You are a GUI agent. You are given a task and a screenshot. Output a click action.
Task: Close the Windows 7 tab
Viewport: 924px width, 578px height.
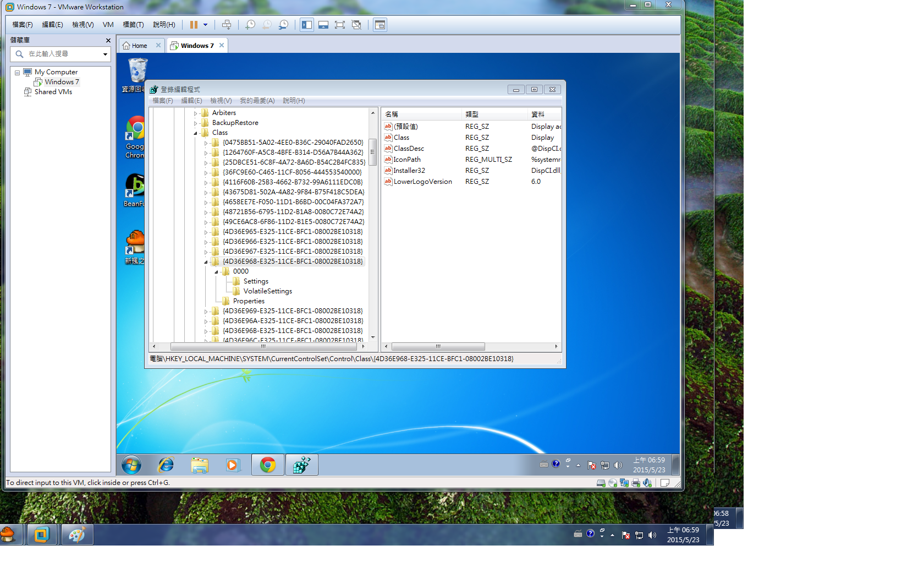click(222, 45)
